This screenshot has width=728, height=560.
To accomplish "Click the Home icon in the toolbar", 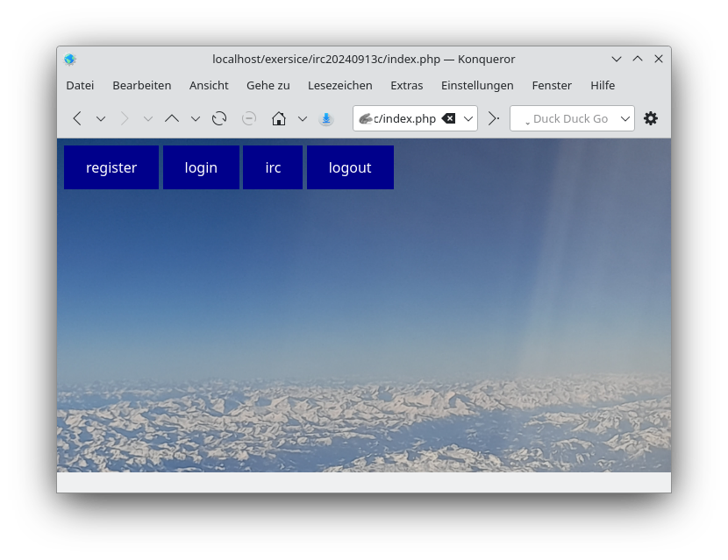I will 278,118.
